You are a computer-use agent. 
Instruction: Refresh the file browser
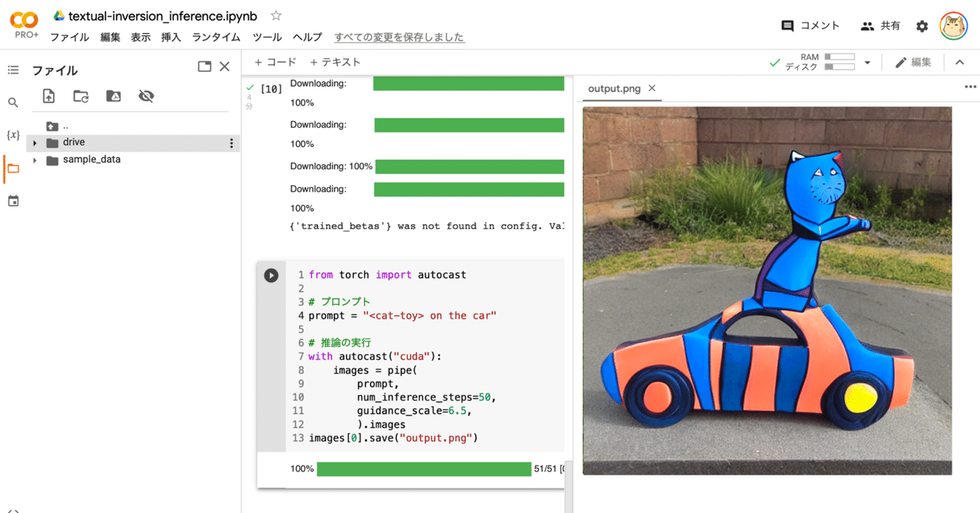point(80,96)
